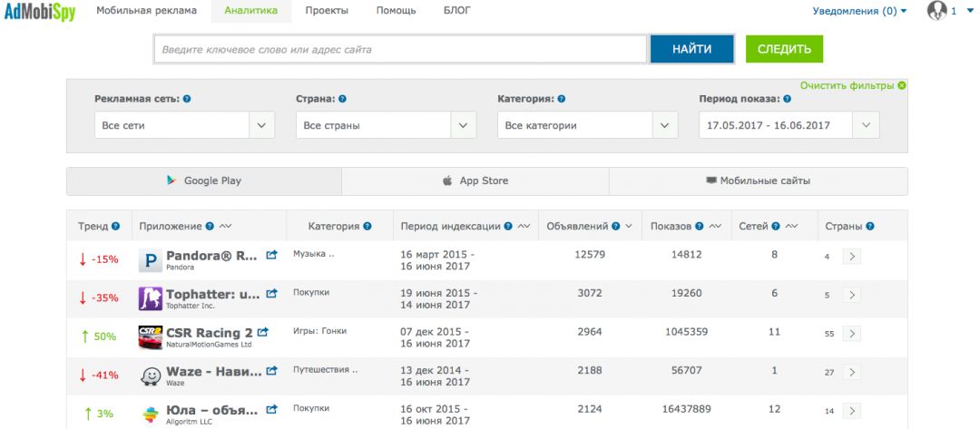Sort by Показов column arrows
This screenshot has height=429, width=980.
point(715,227)
